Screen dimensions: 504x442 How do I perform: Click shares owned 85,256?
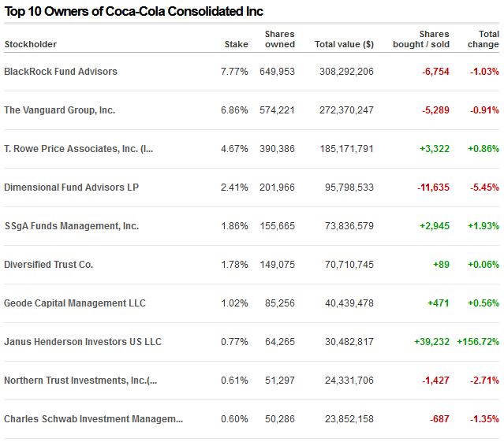280,303
